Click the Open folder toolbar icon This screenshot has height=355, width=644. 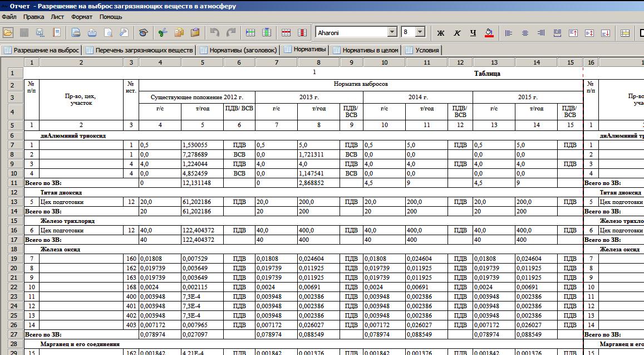[x=8, y=33]
